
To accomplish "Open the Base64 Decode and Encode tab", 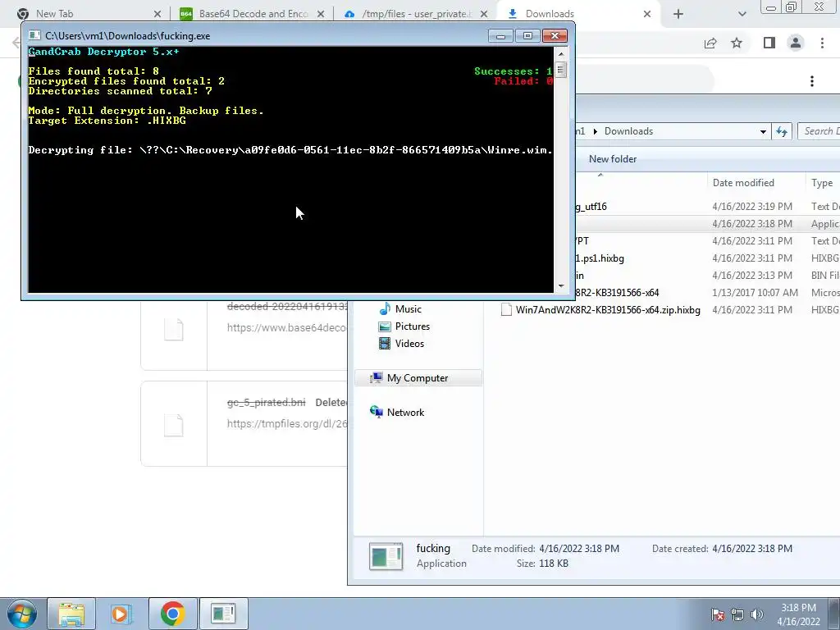I will 253,14.
